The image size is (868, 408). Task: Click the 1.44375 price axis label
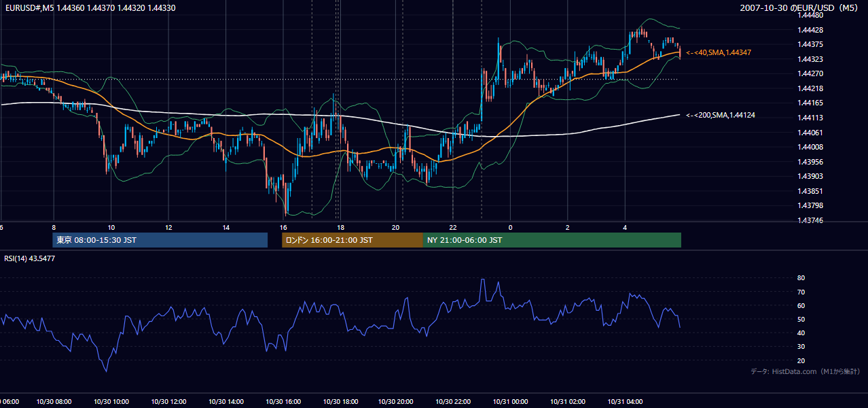pyautogui.click(x=810, y=45)
